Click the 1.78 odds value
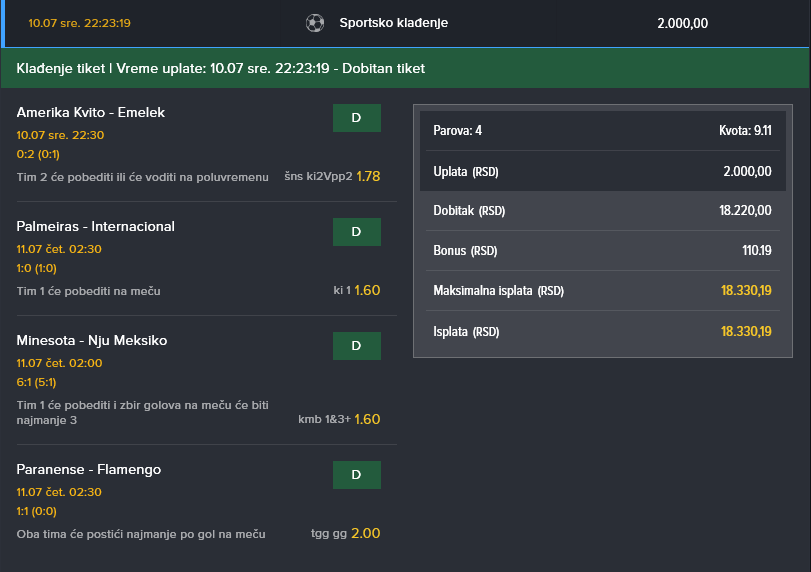 [x=368, y=176]
